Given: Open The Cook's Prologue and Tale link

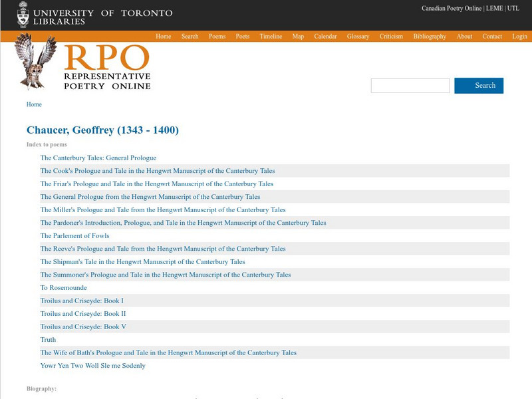Looking at the screenshot, I should click(158, 171).
